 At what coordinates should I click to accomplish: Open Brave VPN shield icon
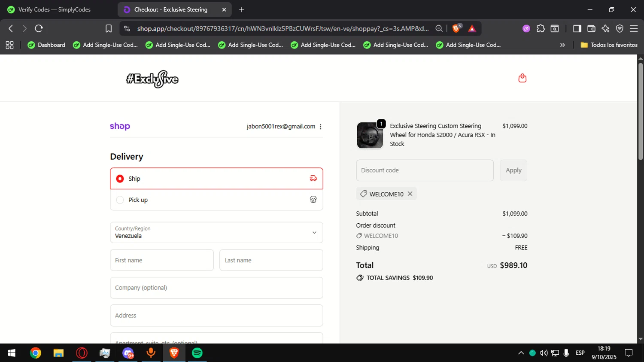pyautogui.click(x=620, y=28)
